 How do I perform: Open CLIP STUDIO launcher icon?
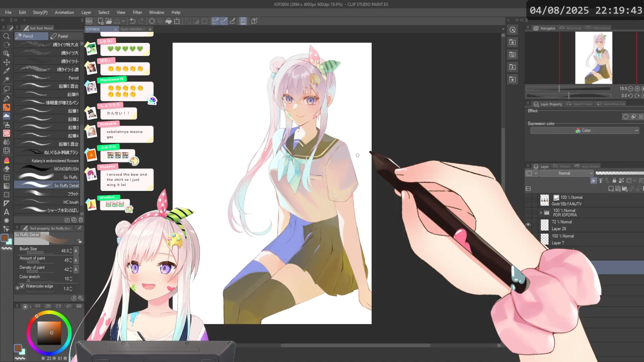click(89, 21)
